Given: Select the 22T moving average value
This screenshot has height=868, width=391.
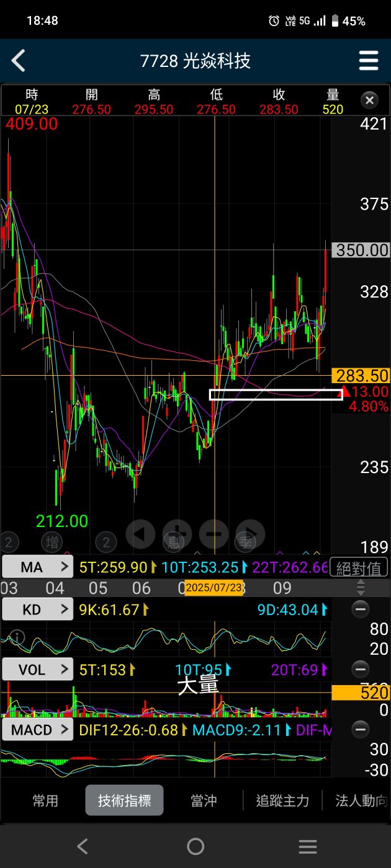Looking at the screenshot, I should pyautogui.click(x=290, y=567).
